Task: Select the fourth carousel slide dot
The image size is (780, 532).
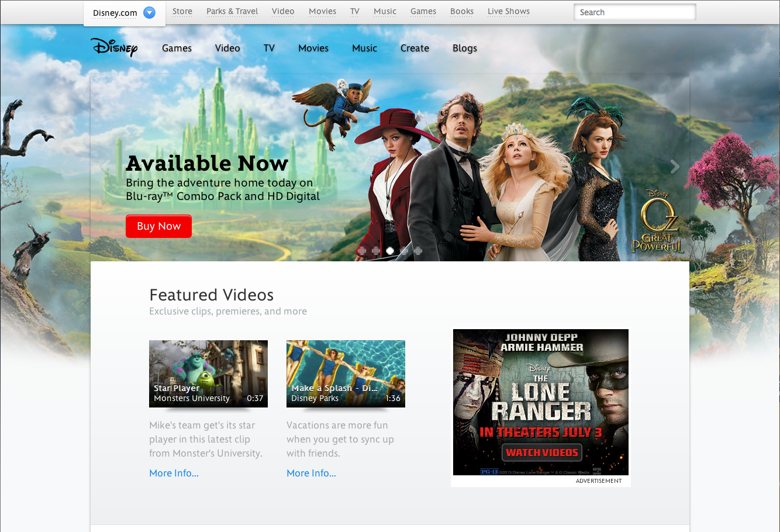Action: coord(404,251)
